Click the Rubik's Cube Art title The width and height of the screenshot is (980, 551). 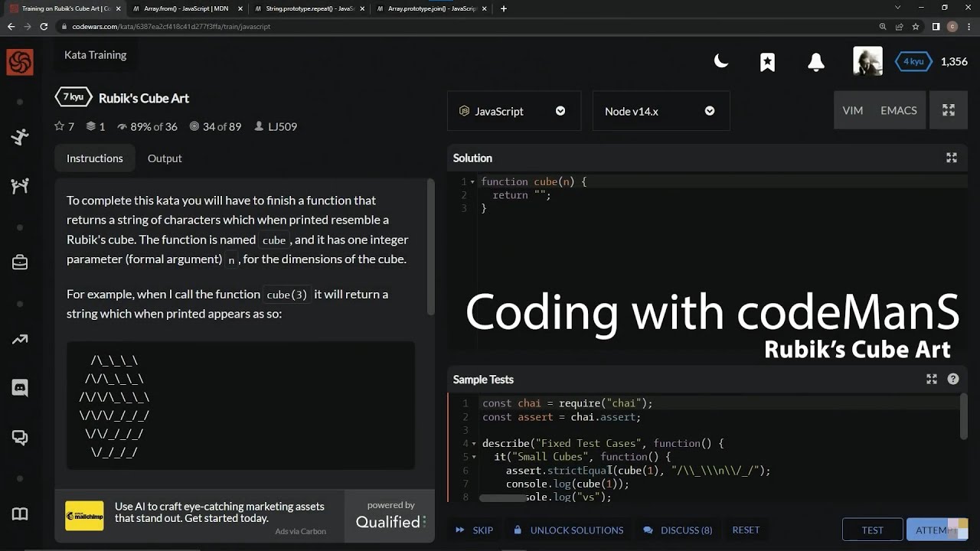(144, 98)
